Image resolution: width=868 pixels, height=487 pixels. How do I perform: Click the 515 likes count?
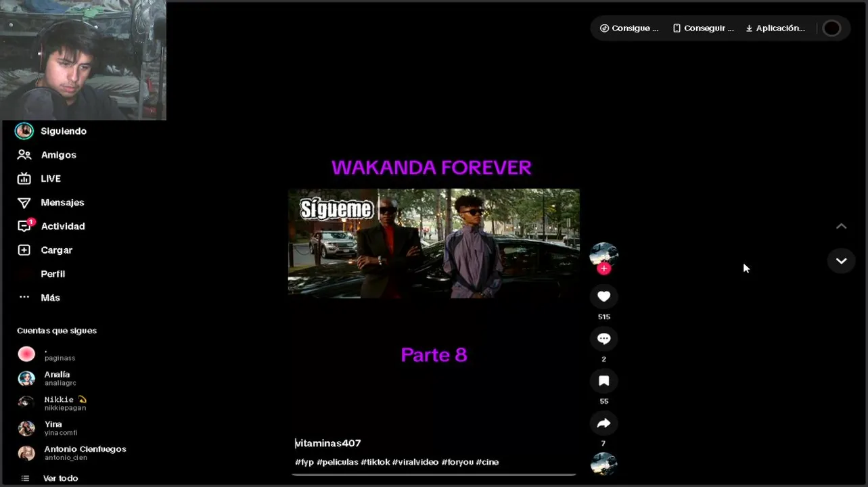coord(604,317)
